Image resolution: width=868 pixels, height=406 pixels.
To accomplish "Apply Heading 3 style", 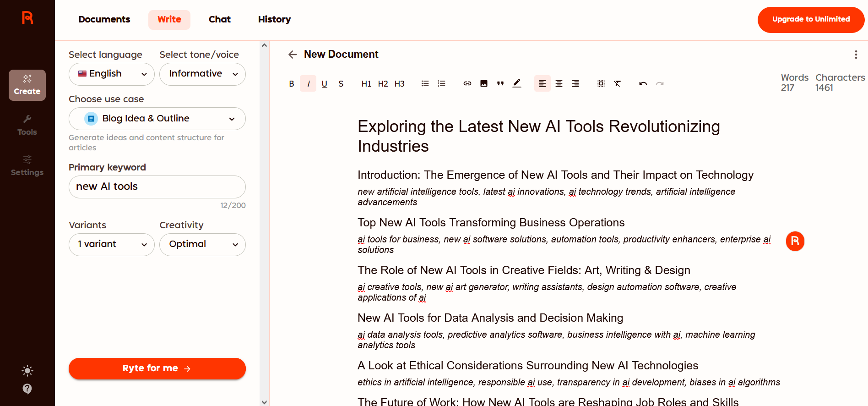I will tap(399, 84).
